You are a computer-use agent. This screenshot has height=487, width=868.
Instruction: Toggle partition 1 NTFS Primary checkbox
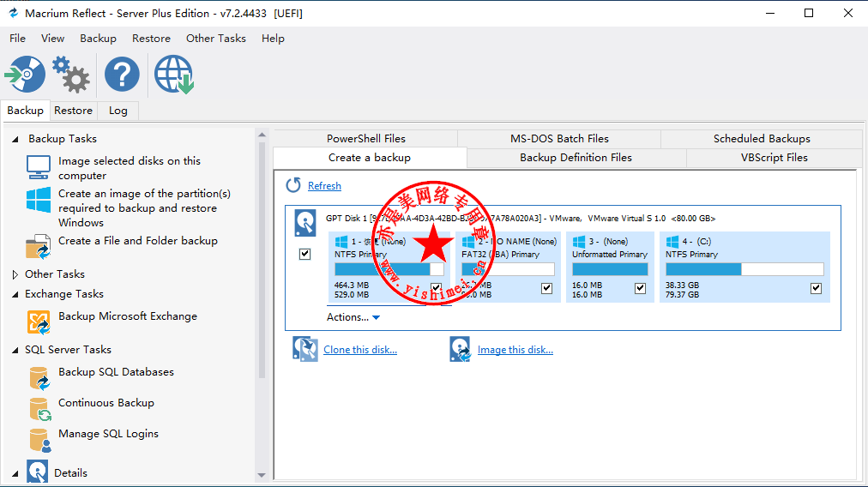pyautogui.click(x=437, y=288)
